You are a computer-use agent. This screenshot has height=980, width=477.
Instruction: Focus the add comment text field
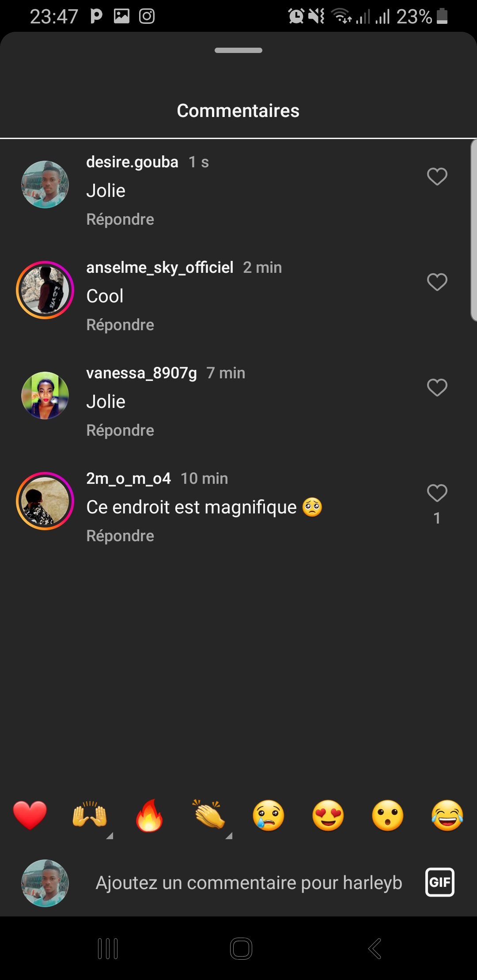tap(249, 883)
